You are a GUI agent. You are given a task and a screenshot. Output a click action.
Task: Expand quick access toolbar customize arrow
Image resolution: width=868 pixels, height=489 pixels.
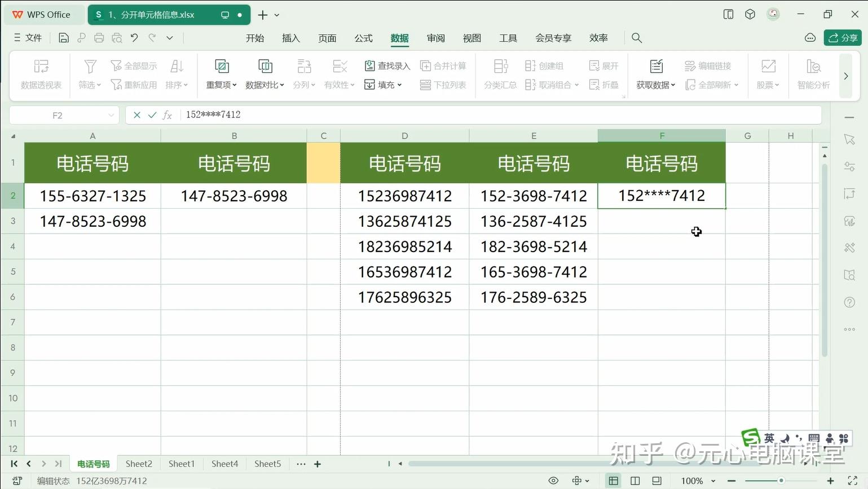click(169, 38)
